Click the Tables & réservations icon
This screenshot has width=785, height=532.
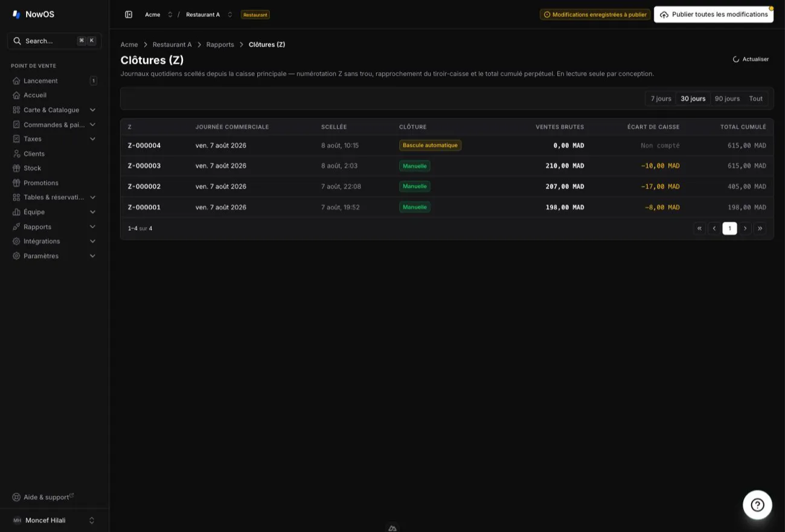click(16, 197)
